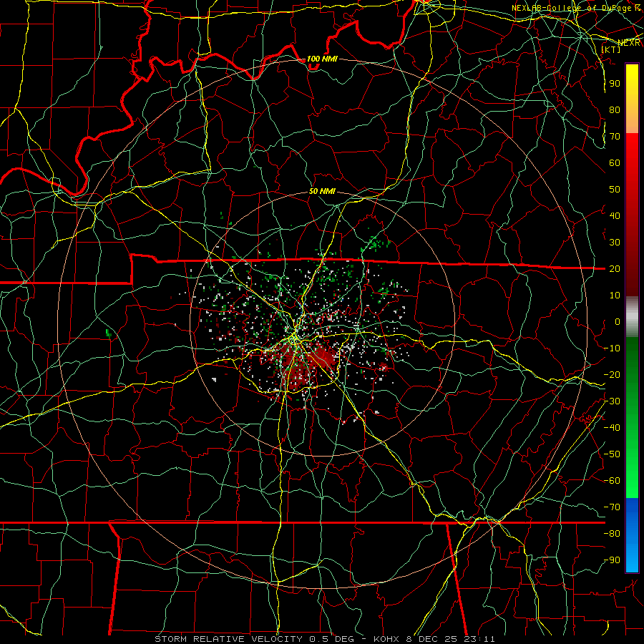Screen dimensions: 644x644
Task: Click the "100 NMI" range ring label
Action: coord(321,59)
